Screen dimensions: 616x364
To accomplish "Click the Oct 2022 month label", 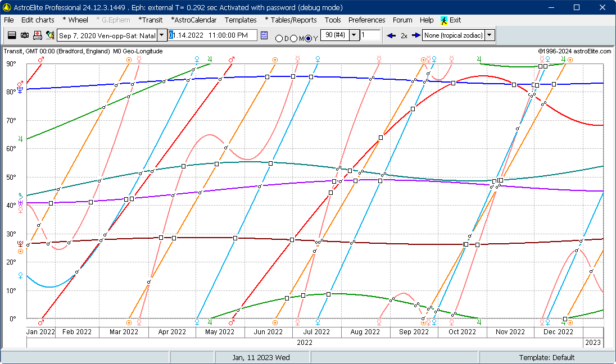I will tap(462, 332).
